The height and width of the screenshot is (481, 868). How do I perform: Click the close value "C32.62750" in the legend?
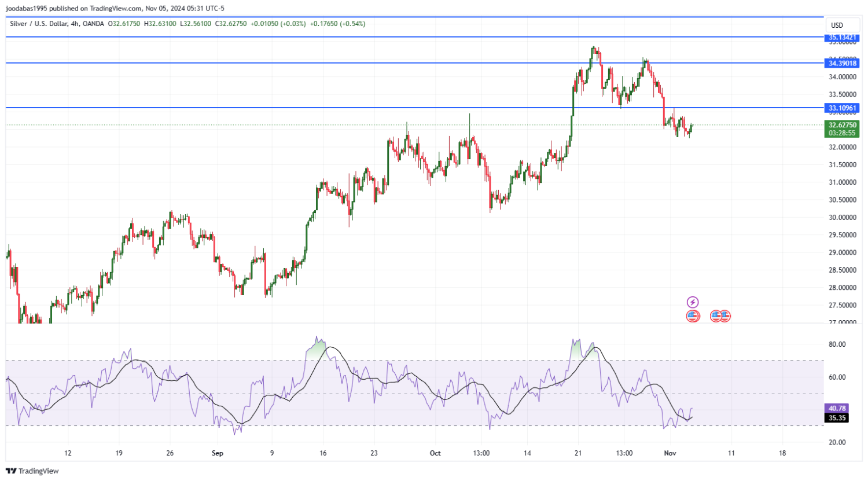pyautogui.click(x=231, y=24)
